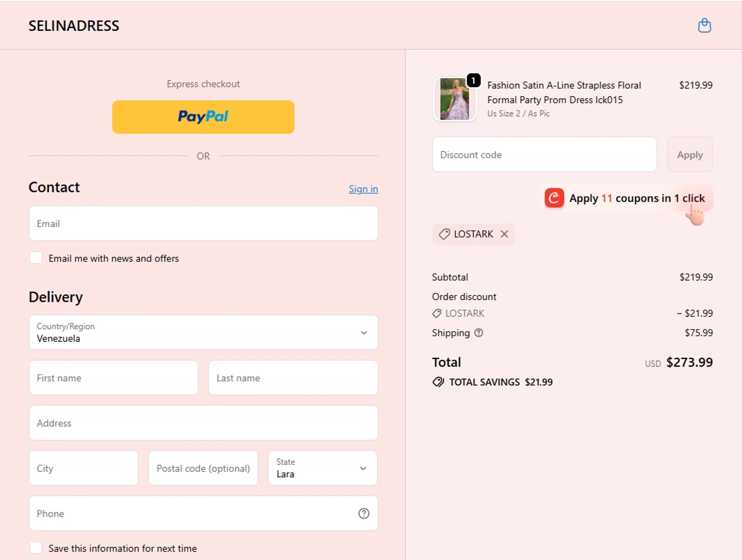Expand the State dropdown showing Lara
742x560 pixels.
pyautogui.click(x=323, y=468)
